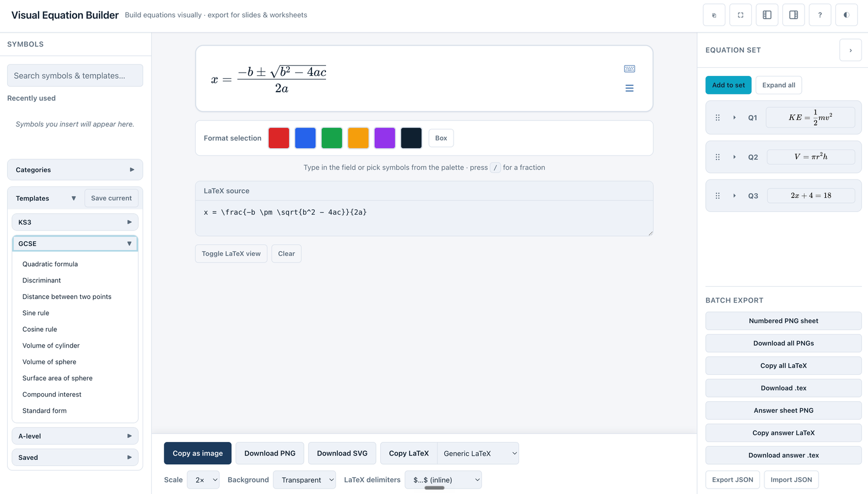Click Answer sheet PNG button
This screenshot has width=868, height=494.
tap(783, 410)
